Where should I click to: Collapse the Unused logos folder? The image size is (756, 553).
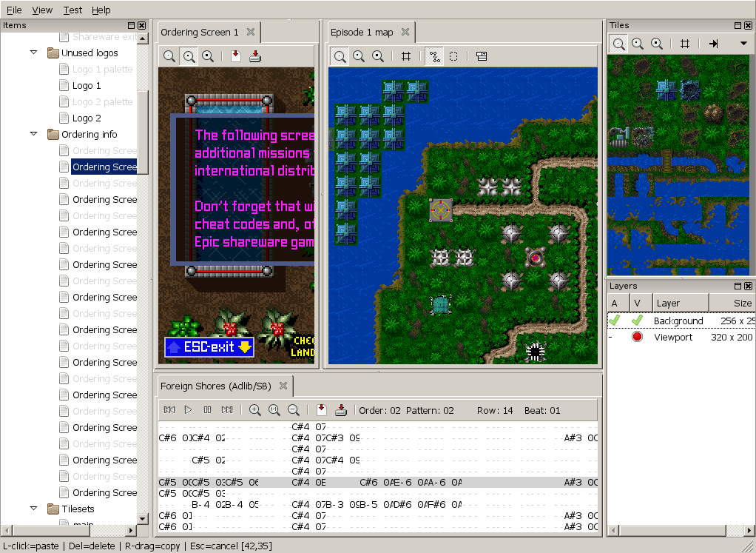click(x=34, y=52)
